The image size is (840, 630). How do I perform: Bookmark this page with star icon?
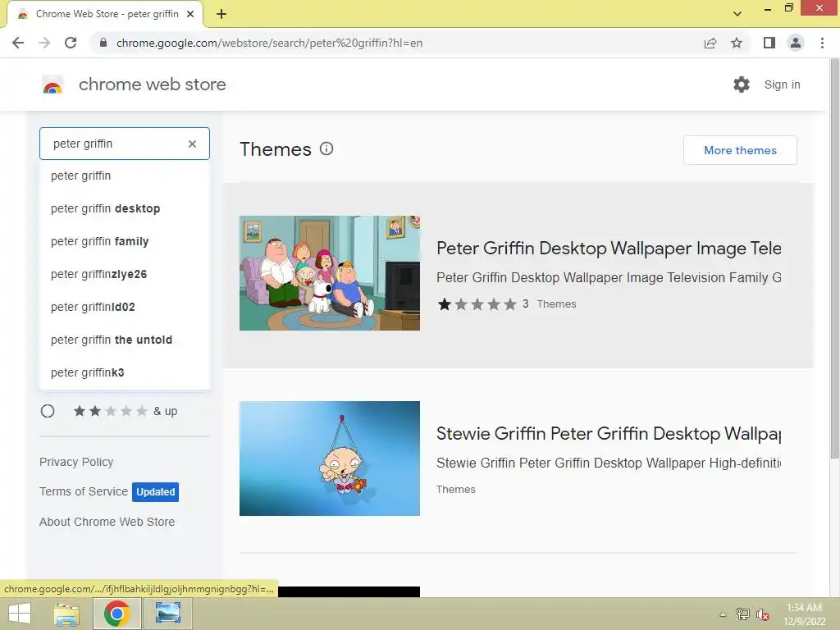pyautogui.click(x=737, y=43)
